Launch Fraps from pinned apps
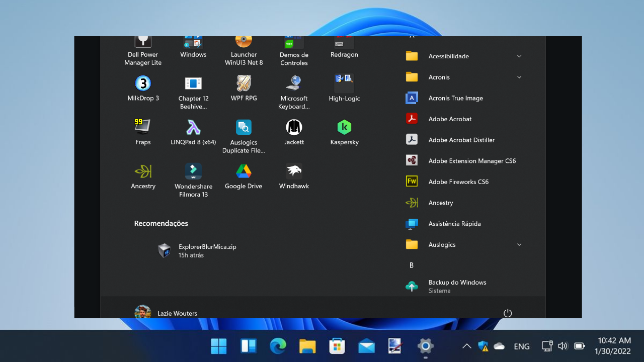 coord(143,132)
